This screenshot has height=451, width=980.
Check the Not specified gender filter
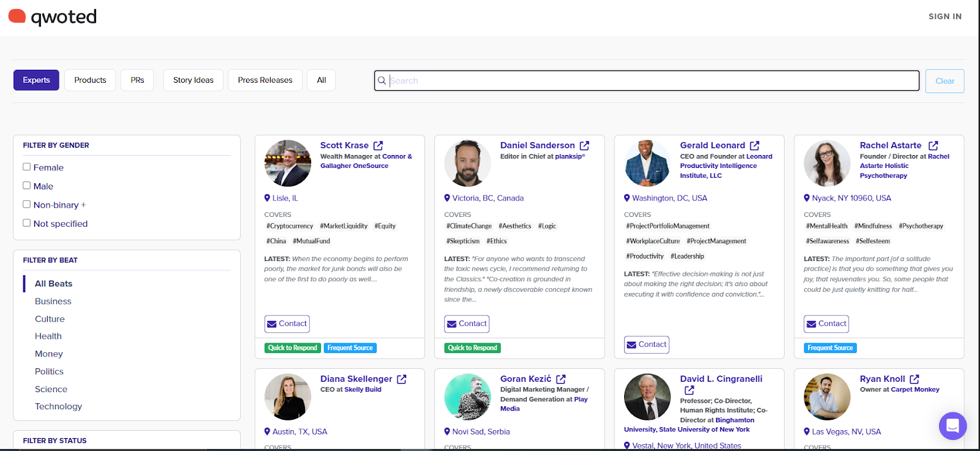click(x=27, y=223)
